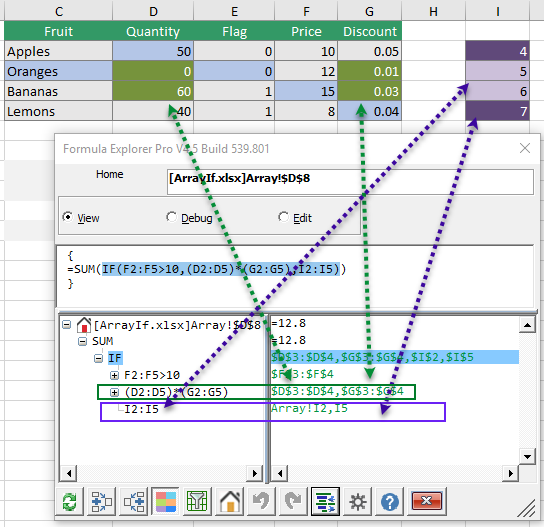The image size is (544, 527).
Task: Click the discount cell with value 0.04
Action: click(369, 111)
